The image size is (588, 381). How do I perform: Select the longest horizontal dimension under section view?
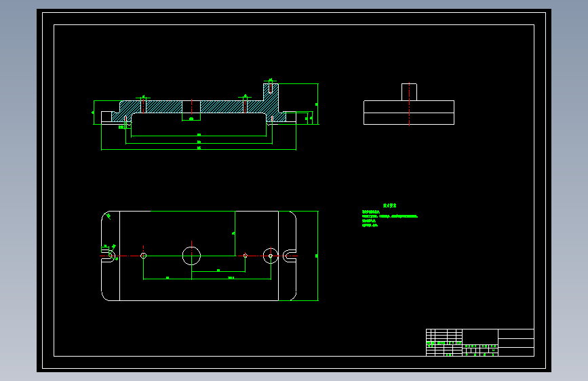tap(199, 149)
